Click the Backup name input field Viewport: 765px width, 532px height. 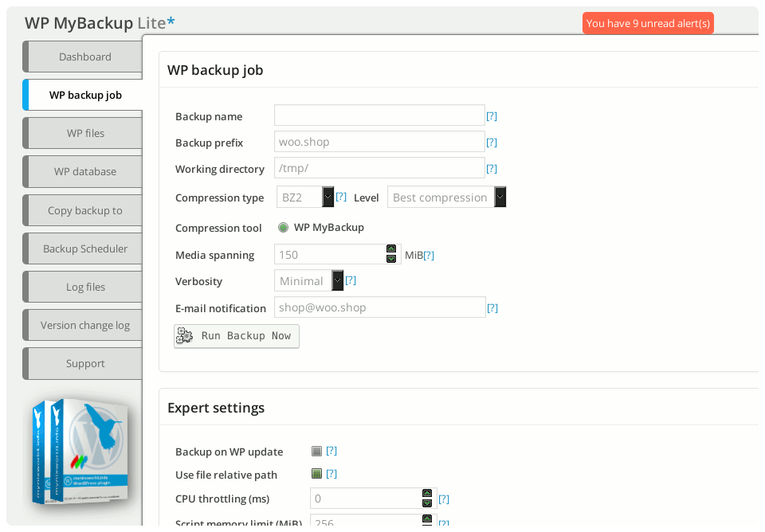click(379, 115)
